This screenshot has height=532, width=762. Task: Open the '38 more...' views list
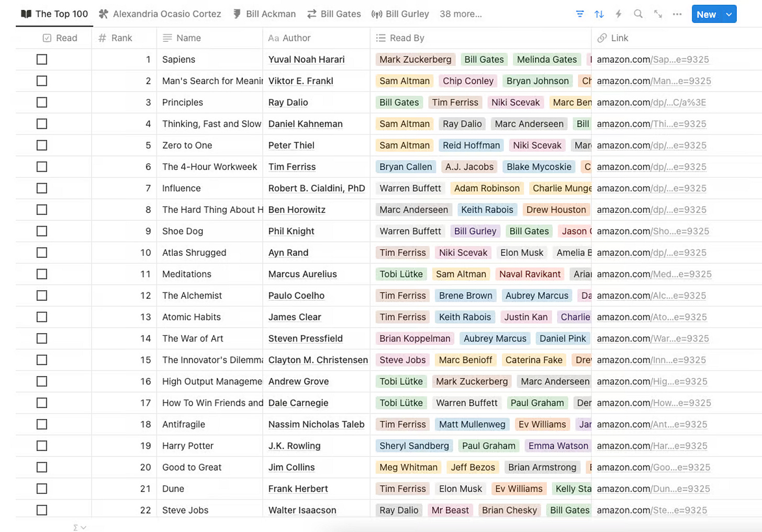(461, 14)
